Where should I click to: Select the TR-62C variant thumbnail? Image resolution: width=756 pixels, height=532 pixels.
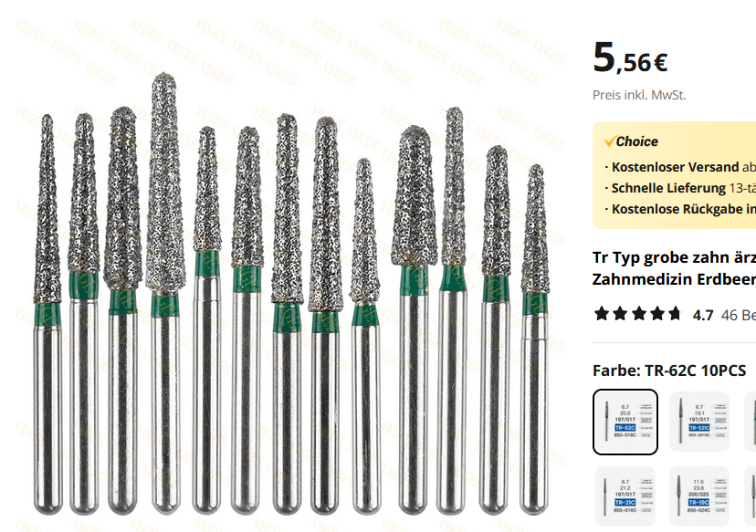625,422
